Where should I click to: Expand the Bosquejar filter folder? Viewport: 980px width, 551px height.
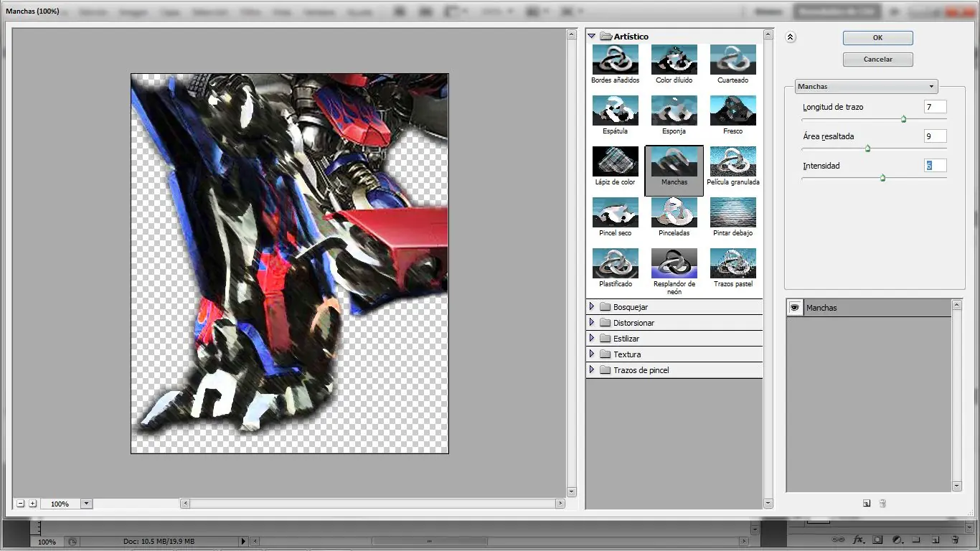pyautogui.click(x=592, y=307)
